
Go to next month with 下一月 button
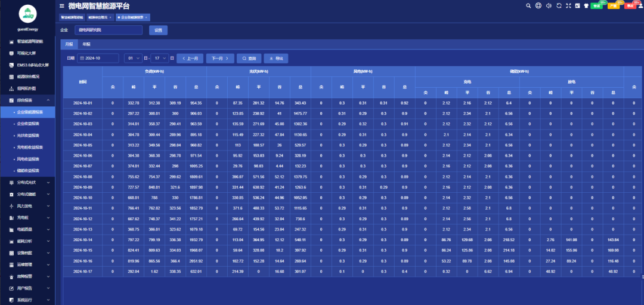[x=219, y=58]
